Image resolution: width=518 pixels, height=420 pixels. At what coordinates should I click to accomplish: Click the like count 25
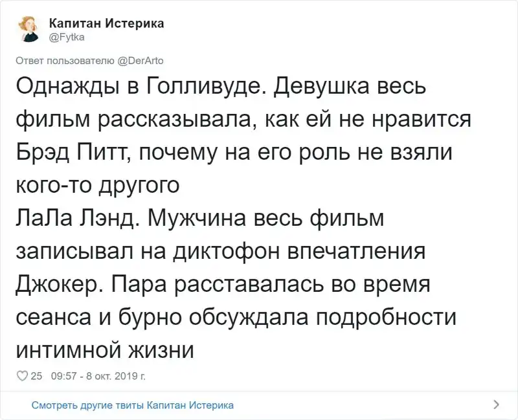pos(36,375)
